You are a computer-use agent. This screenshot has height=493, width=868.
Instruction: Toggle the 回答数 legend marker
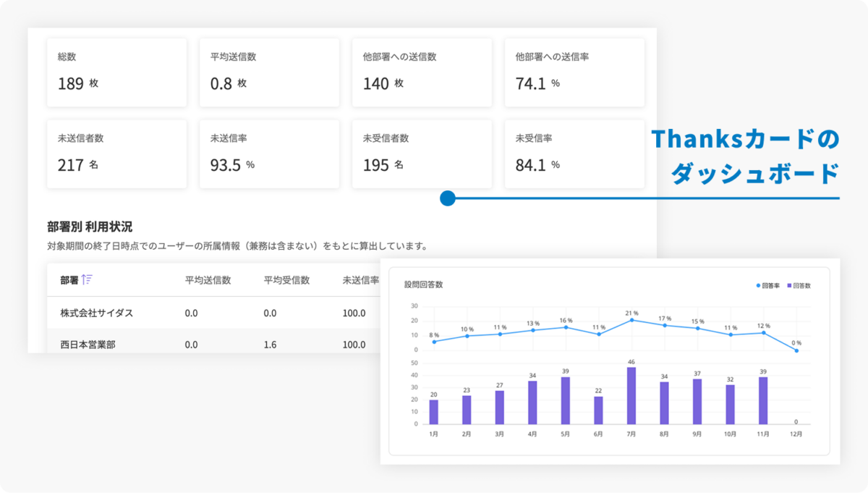pyautogui.click(x=788, y=286)
